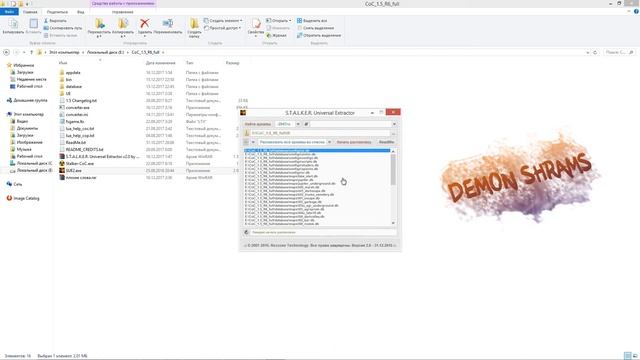The height and width of the screenshot is (360, 640).
Task: Sort by the Тип column header
Action: (x=190, y=63)
